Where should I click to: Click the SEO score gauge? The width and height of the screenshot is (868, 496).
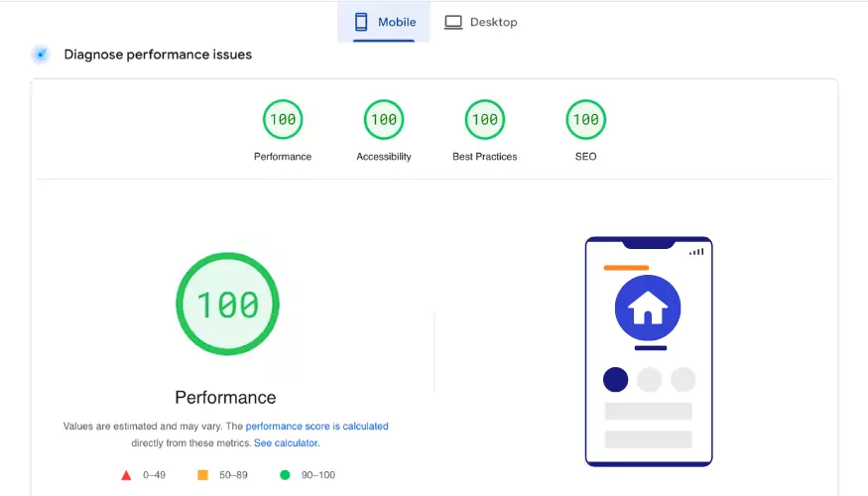(585, 120)
